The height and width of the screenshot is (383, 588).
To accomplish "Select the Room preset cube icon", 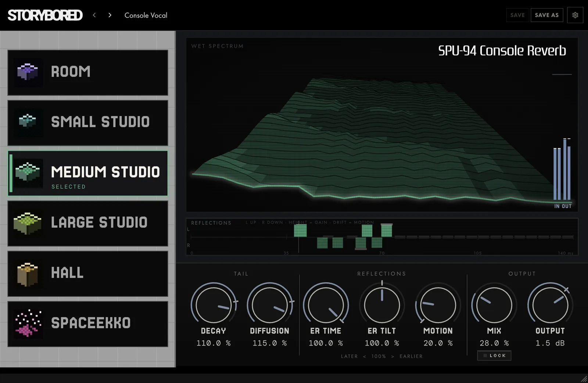I will click(x=28, y=72).
